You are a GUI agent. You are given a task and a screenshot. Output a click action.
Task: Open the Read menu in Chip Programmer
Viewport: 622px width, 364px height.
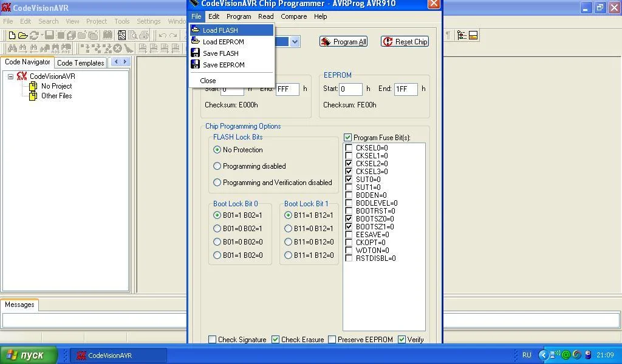click(266, 16)
